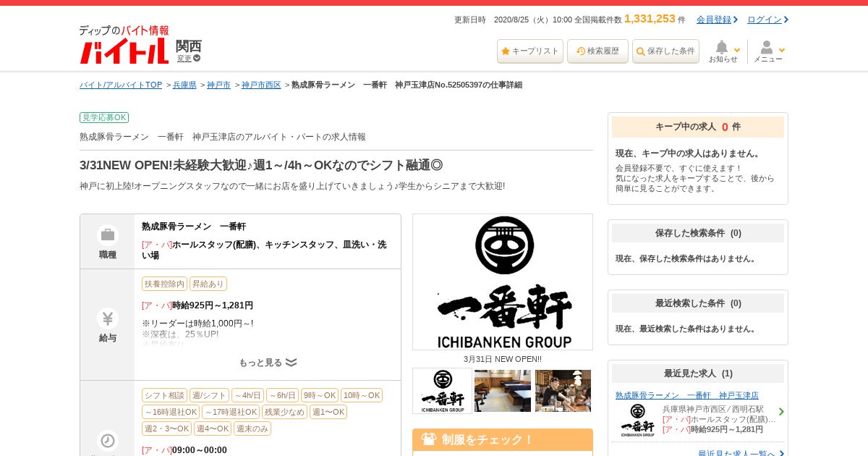The width and height of the screenshot is (868, 456).
Task: Click the 週4〜OK tag
Action: coord(213,428)
